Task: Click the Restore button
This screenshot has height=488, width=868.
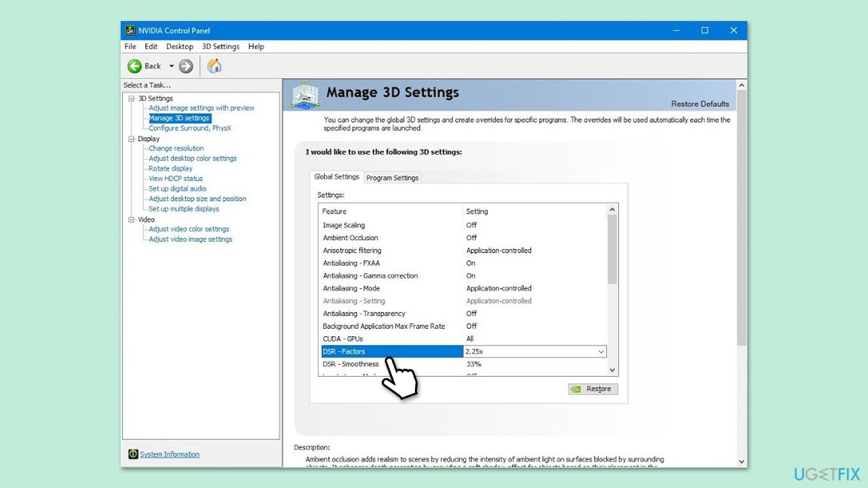Action: 593,389
